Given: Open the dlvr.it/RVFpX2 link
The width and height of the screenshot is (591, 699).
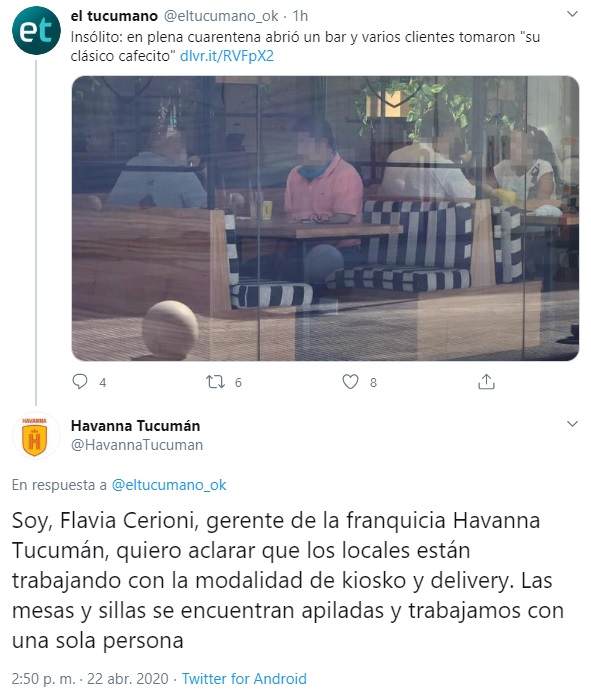Looking at the screenshot, I should 227,56.
